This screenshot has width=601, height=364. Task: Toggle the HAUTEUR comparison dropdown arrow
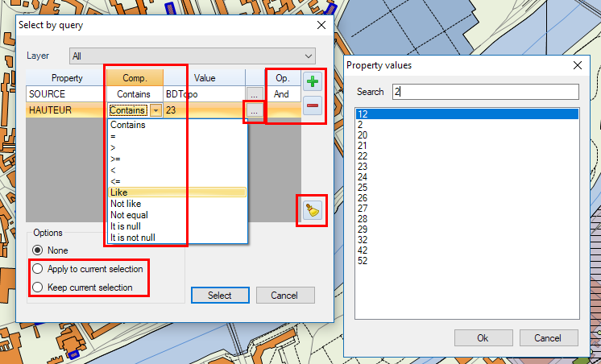click(155, 110)
